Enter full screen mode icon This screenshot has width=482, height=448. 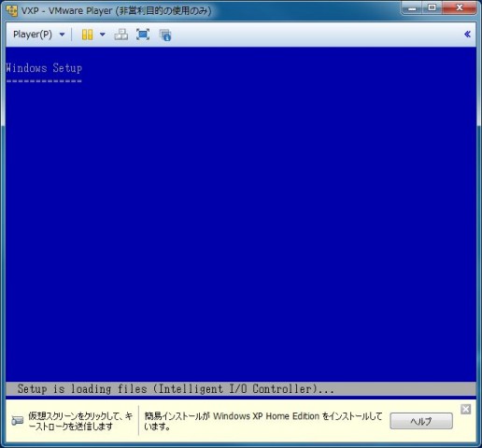tap(143, 35)
